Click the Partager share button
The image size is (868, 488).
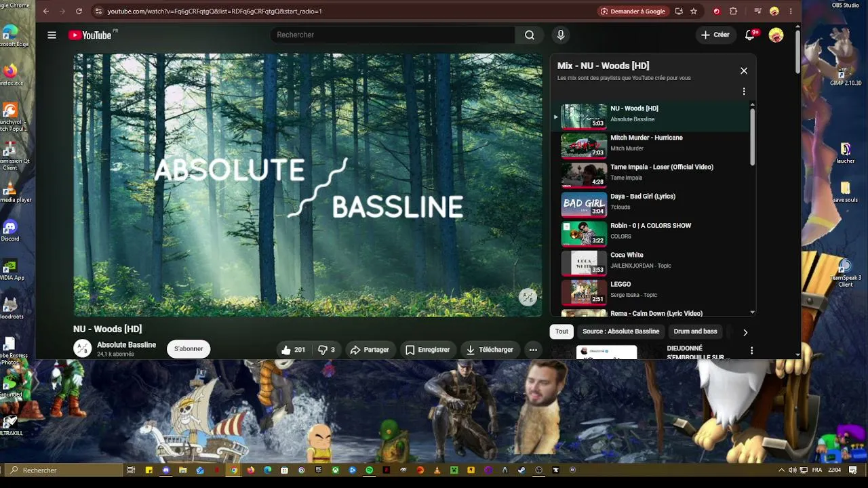[370, 350]
